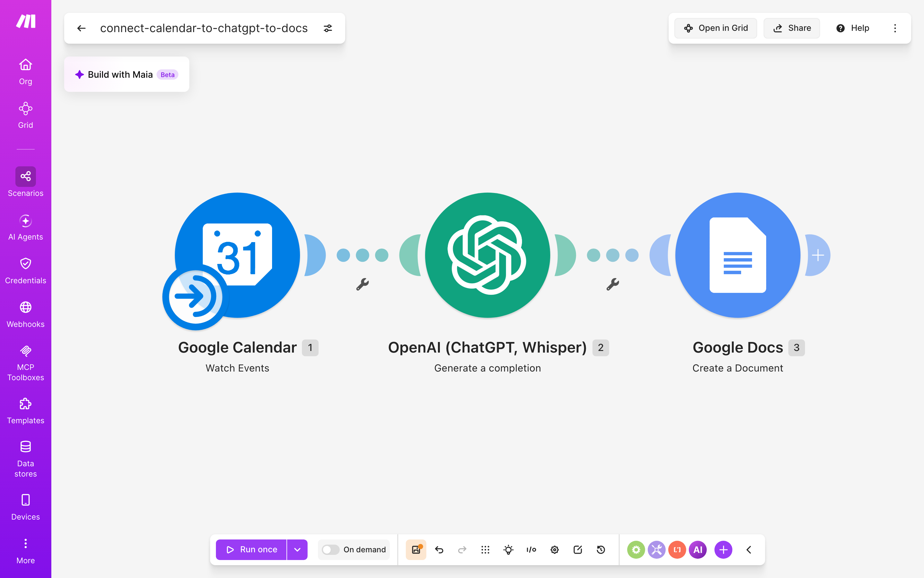The height and width of the screenshot is (578, 924).
Task: Click the wrench filter between OpenAI and Docs
Action: click(x=612, y=284)
